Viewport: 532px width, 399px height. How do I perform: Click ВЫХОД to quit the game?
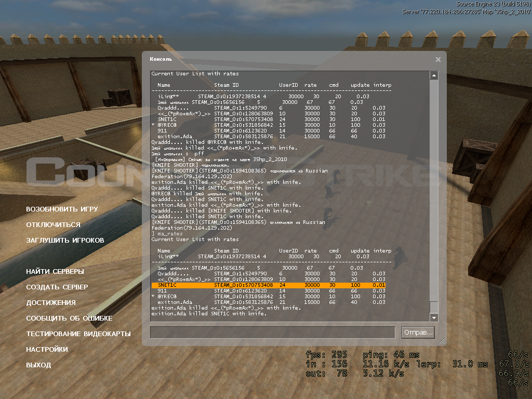[38, 365]
